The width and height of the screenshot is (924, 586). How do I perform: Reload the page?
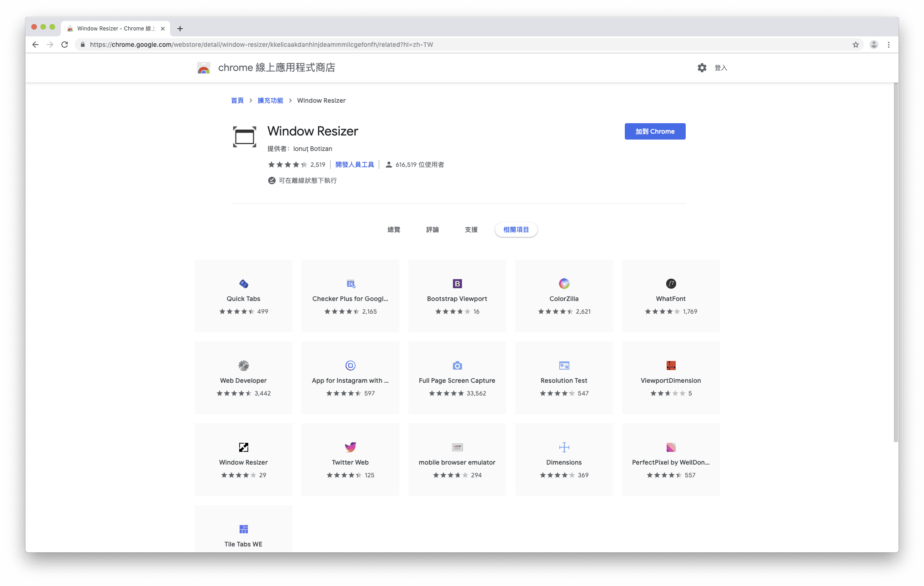tap(65, 45)
